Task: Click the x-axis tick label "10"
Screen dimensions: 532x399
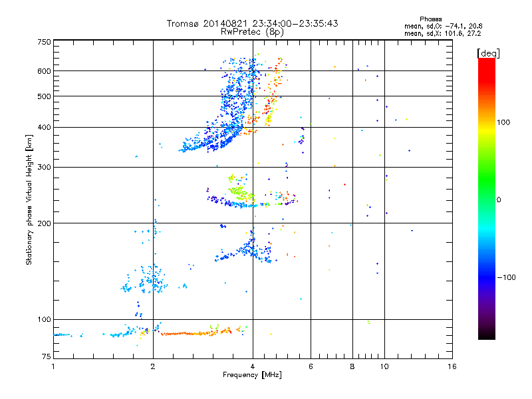Action: point(384,366)
